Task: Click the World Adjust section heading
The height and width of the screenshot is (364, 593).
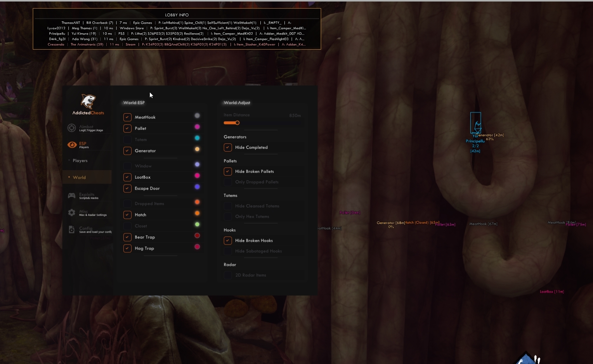Action: (x=237, y=103)
